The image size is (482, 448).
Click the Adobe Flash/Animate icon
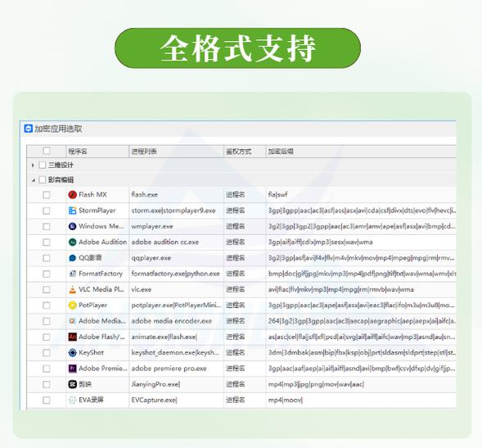tap(72, 337)
